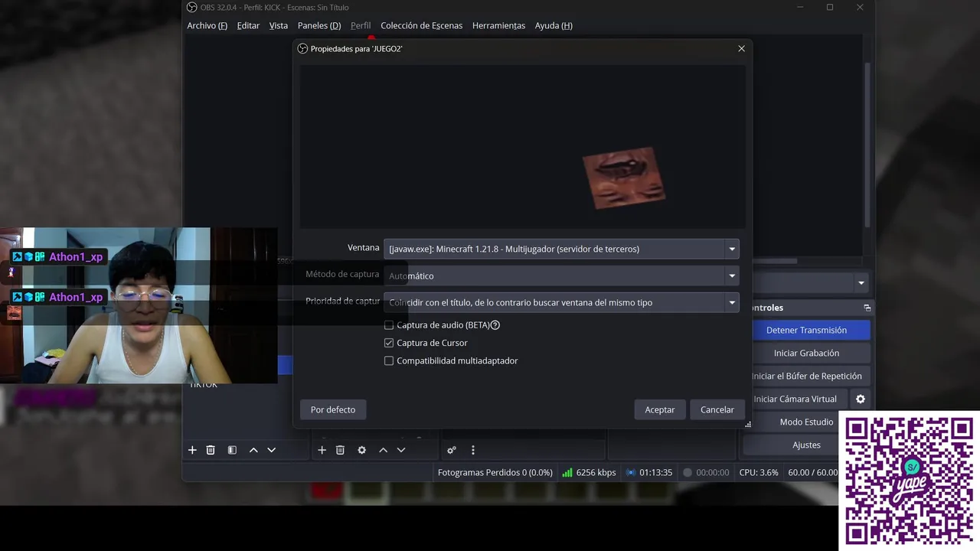The width and height of the screenshot is (980, 551).
Task: Move the source up in the Sources list
Action: coord(383,450)
